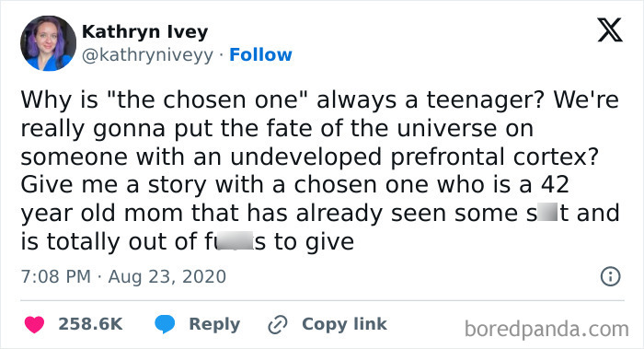Like the tweet with the pink heart
Viewport: 644px width, 349px height.
point(34,324)
